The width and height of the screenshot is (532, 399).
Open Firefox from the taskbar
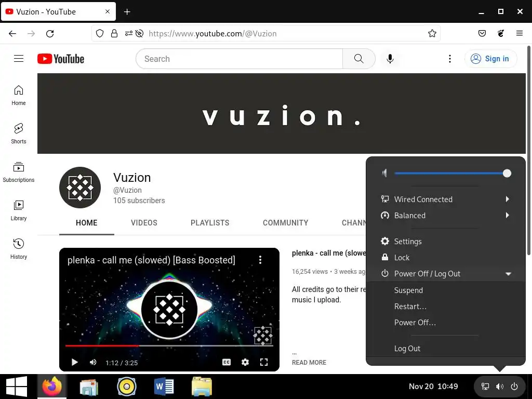(52, 387)
